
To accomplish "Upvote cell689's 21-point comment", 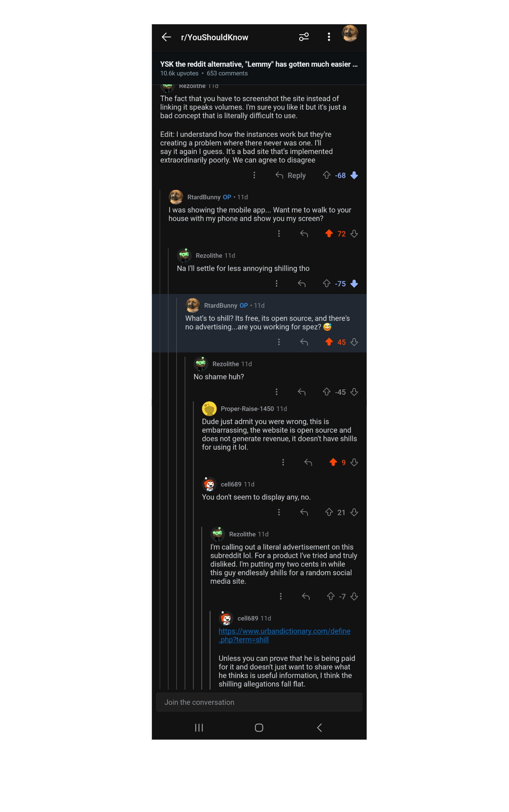I will tap(329, 512).
